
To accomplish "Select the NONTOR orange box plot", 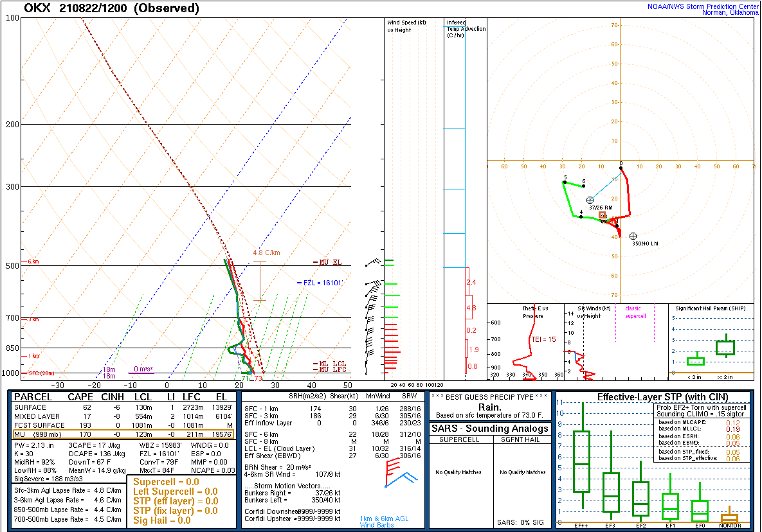I will pyautogui.click(x=729, y=517).
